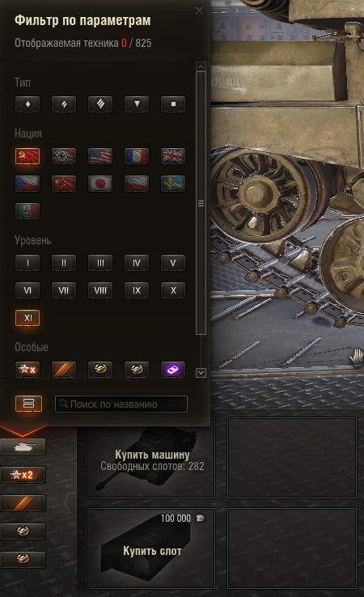Select the Japan nation flag filter
This screenshot has height=597, width=364.
tap(100, 184)
